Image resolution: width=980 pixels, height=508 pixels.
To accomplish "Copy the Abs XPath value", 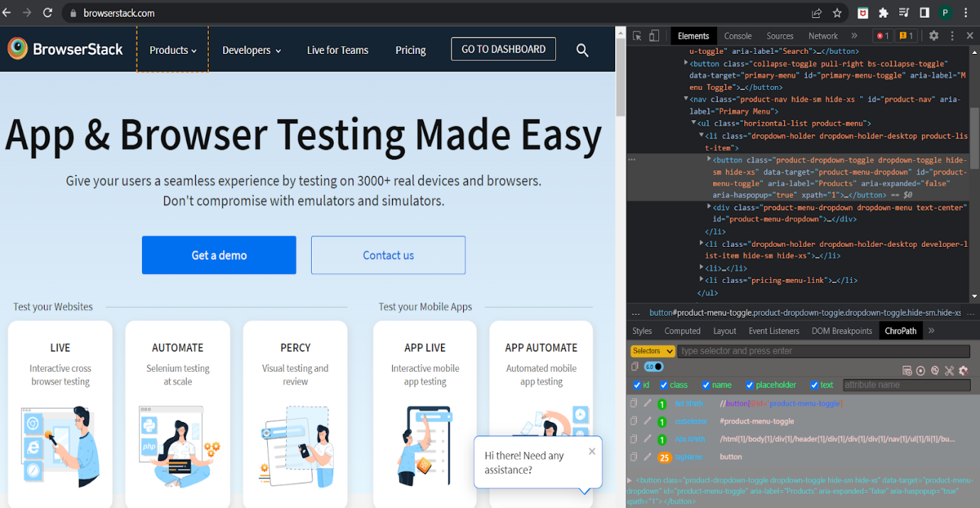I will click(633, 438).
